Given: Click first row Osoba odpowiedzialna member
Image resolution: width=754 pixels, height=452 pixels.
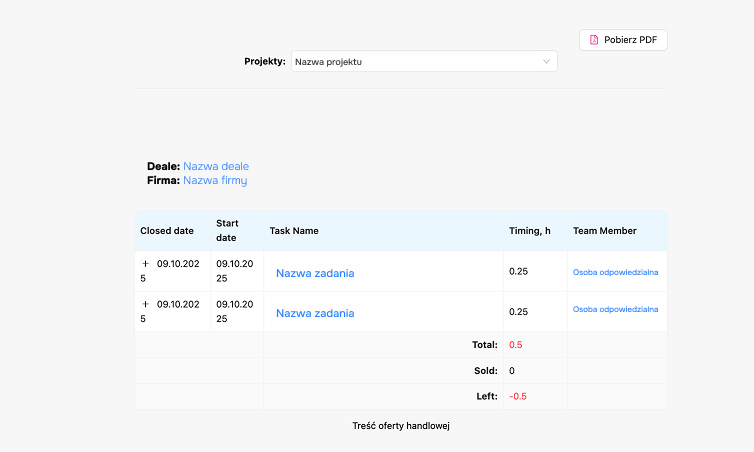Looking at the screenshot, I should click(x=615, y=271).
